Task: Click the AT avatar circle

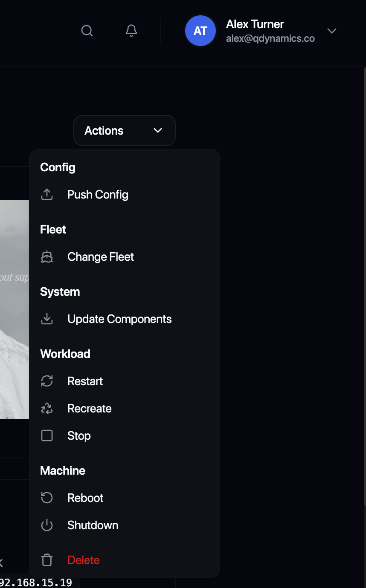Action: pos(200,30)
